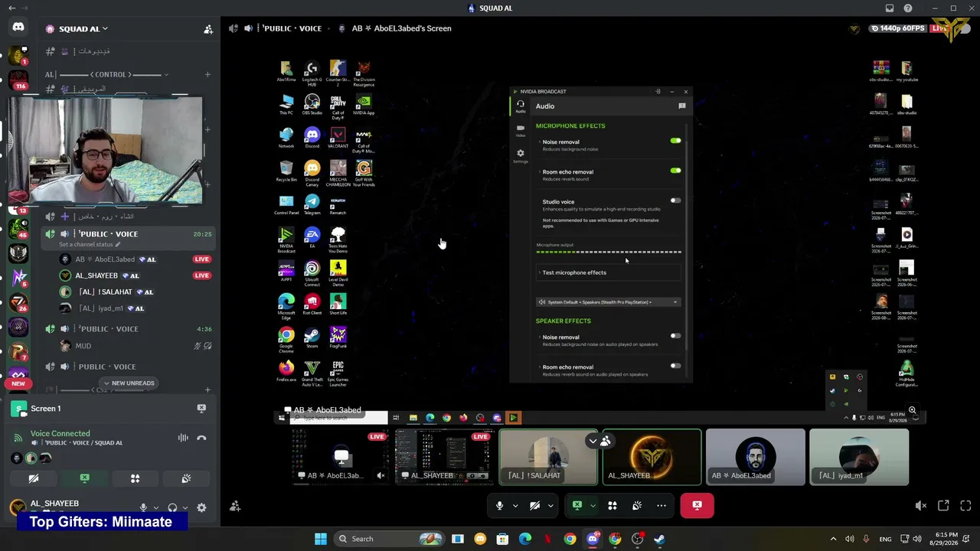
Task: Open the [AL] ! SALAHAT participant tile
Action: coord(548,457)
